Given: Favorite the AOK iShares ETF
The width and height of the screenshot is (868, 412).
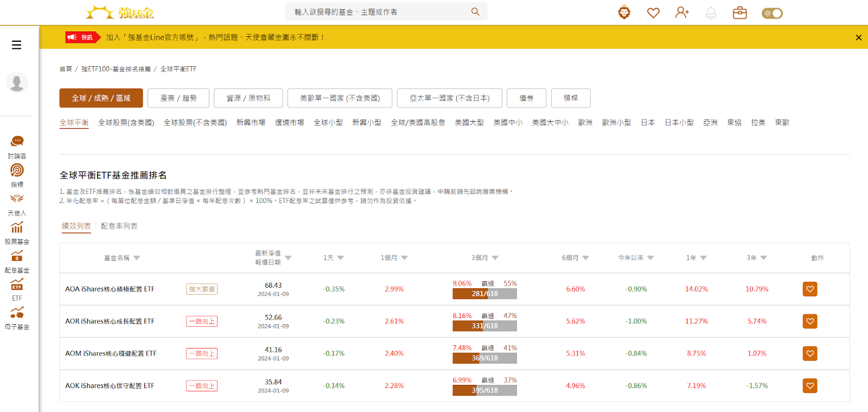Looking at the screenshot, I should point(810,386).
